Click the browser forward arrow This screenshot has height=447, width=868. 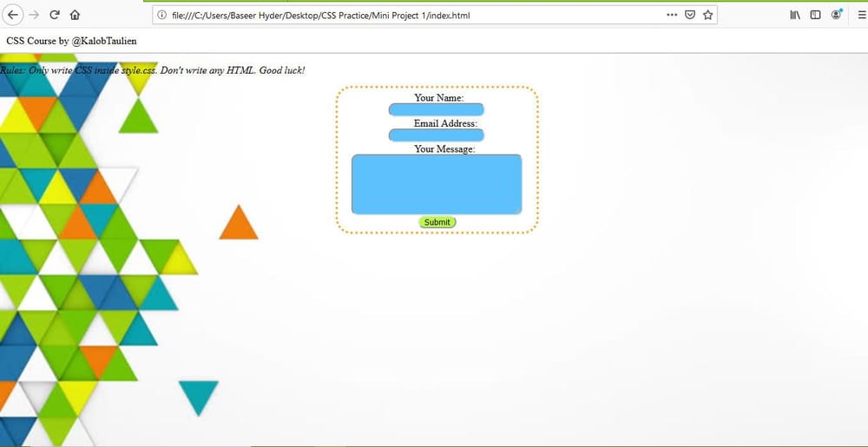(34, 15)
